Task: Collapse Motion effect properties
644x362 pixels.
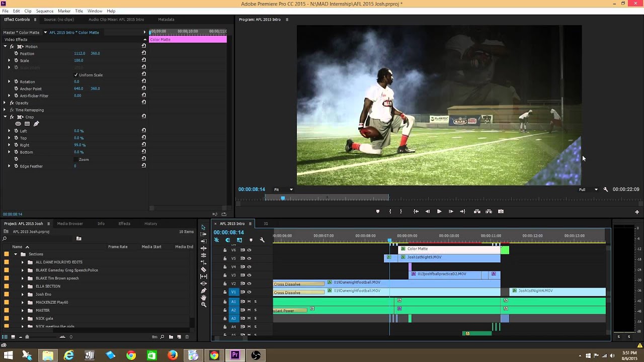Action: pos(5,46)
